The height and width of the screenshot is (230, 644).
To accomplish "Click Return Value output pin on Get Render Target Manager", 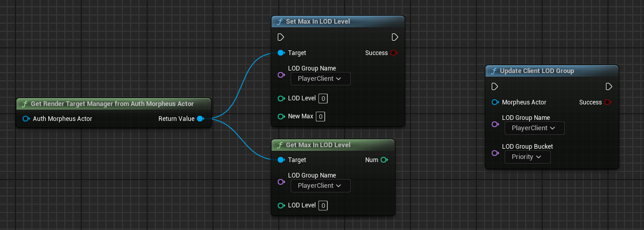I will pyautogui.click(x=201, y=119).
